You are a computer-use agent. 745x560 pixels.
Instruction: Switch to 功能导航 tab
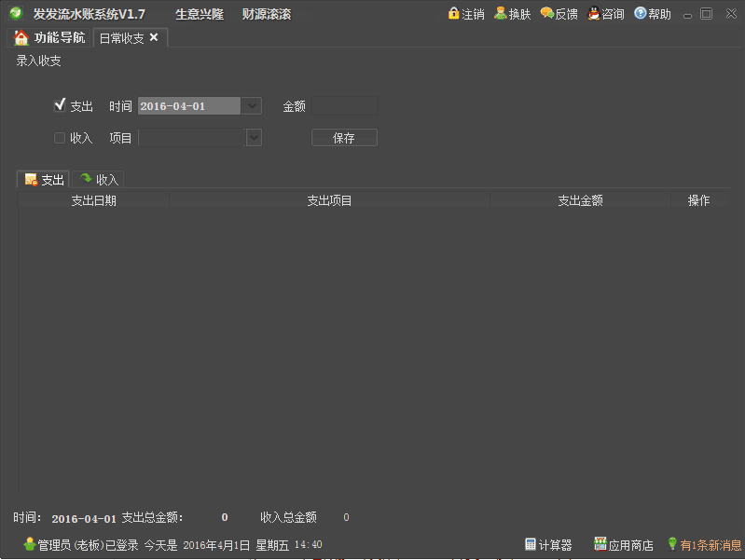tap(49, 38)
